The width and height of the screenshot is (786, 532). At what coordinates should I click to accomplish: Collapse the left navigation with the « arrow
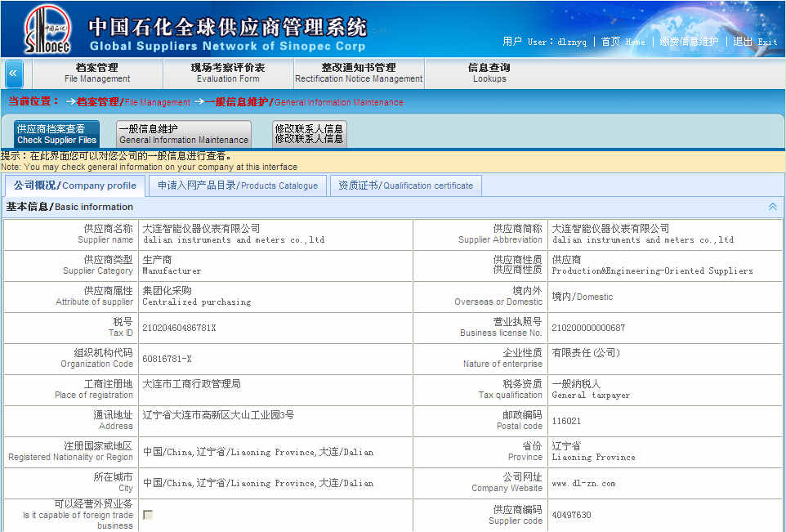tap(12, 74)
